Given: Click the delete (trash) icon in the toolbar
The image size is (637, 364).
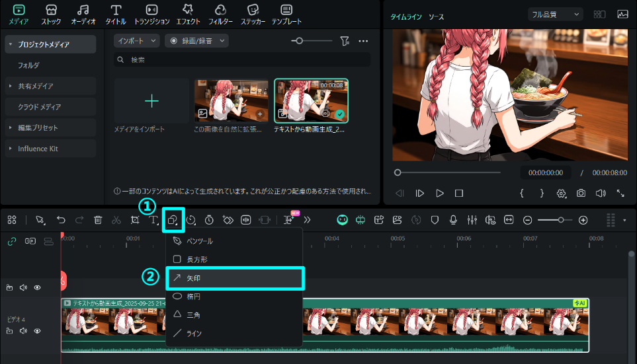Looking at the screenshot, I should pos(98,220).
